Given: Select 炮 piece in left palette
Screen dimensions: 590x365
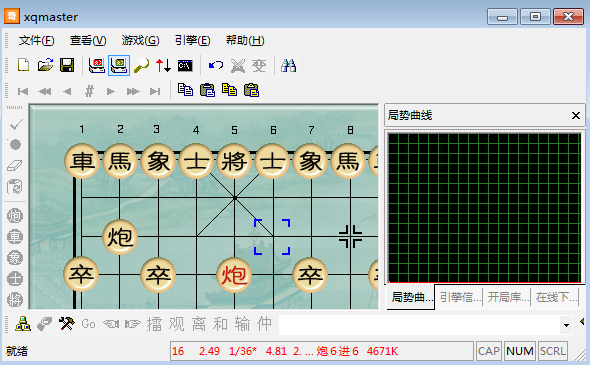Looking at the screenshot, I should 15,216.
